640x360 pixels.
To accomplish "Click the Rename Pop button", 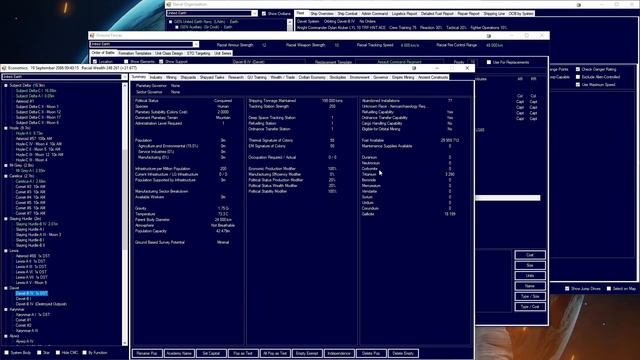I will click(147, 353).
